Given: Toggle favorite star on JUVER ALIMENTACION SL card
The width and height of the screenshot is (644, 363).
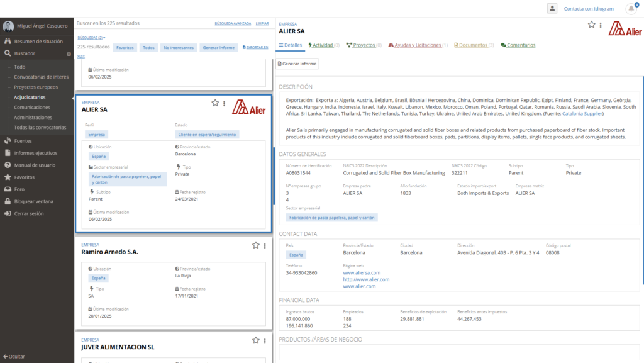Looking at the screenshot, I should [x=256, y=340].
